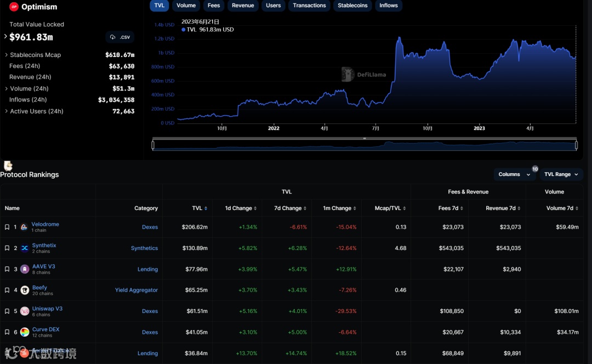This screenshot has width=592, height=364.
Task: Sort by Fees 7d column arrows
Action: point(462,208)
